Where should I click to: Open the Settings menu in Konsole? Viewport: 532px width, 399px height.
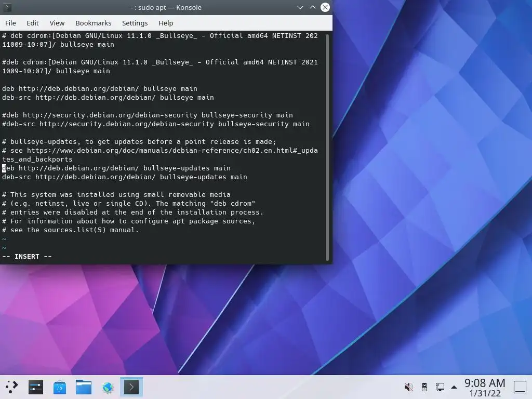[135, 23]
